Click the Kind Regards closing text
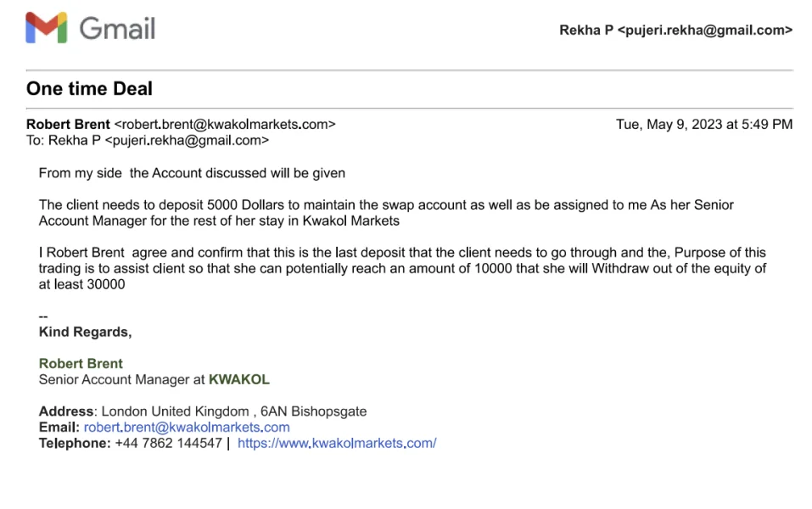Screen dimensions: 812x509 pos(85,332)
